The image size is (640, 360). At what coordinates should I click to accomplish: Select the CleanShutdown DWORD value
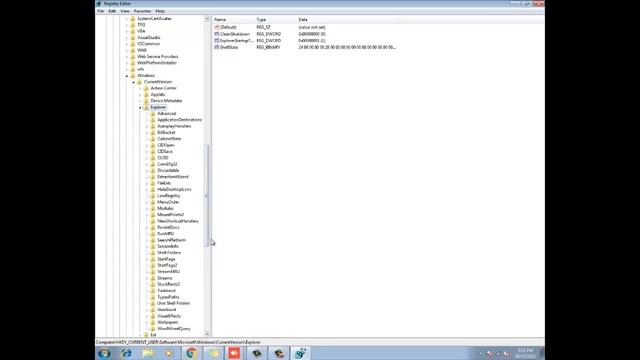[235, 34]
